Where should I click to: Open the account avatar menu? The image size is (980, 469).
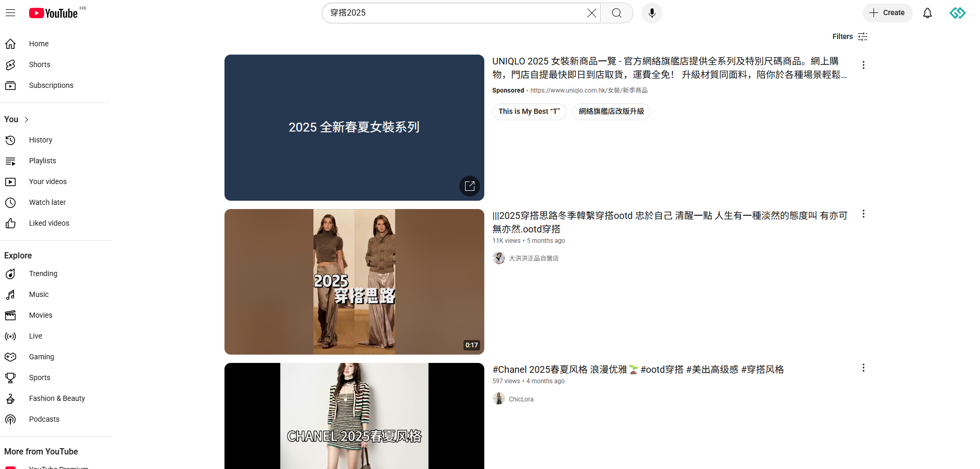(x=958, y=13)
